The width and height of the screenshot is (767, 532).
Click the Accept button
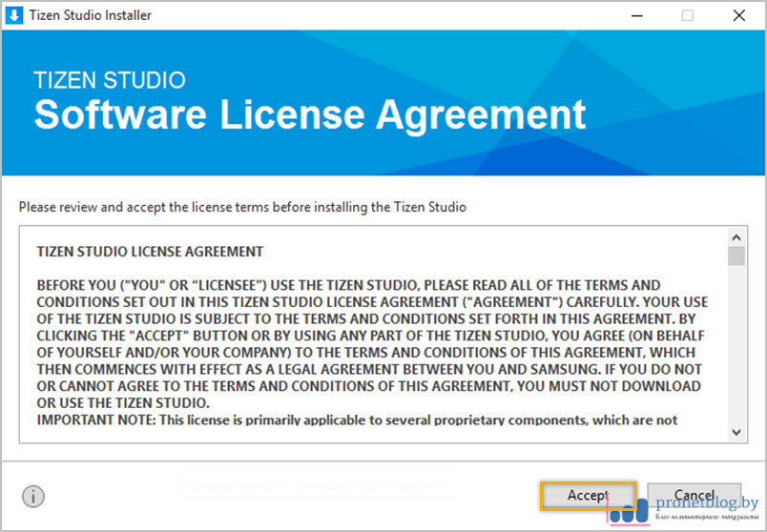[589, 496]
